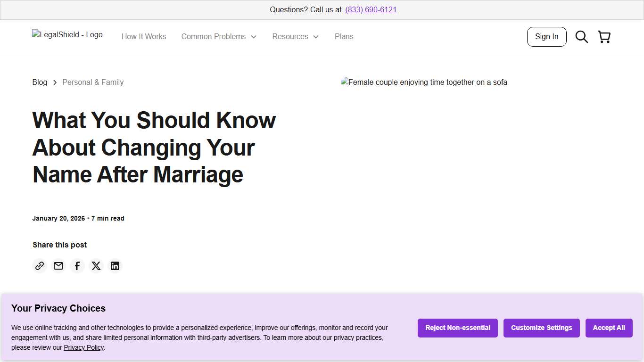Click the LegalShield logo
The height and width of the screenshot is (362, 644).
coord(67,34)
